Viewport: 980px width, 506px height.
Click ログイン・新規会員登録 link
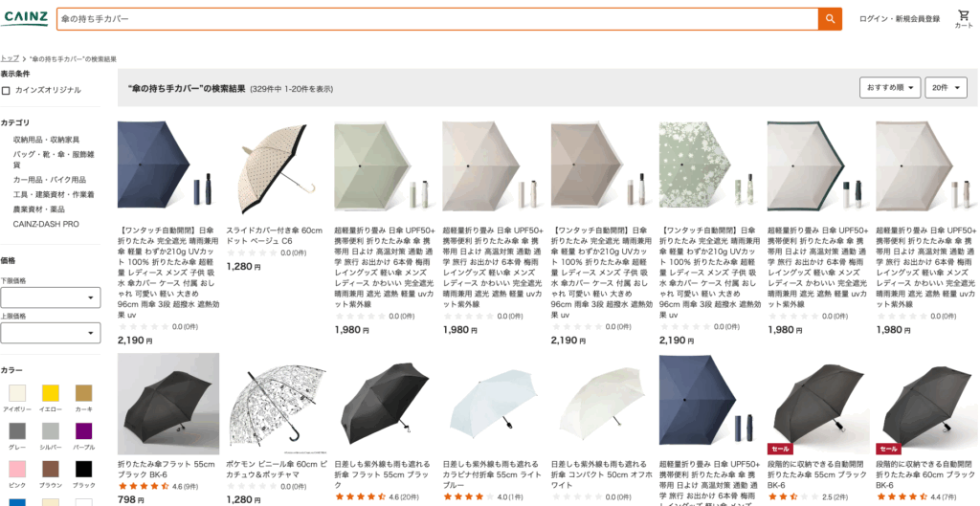[900, 19]
